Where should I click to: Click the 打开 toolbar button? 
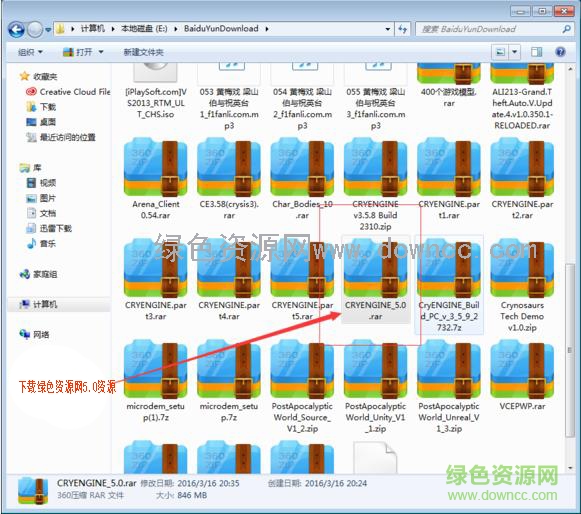point(78,52)
